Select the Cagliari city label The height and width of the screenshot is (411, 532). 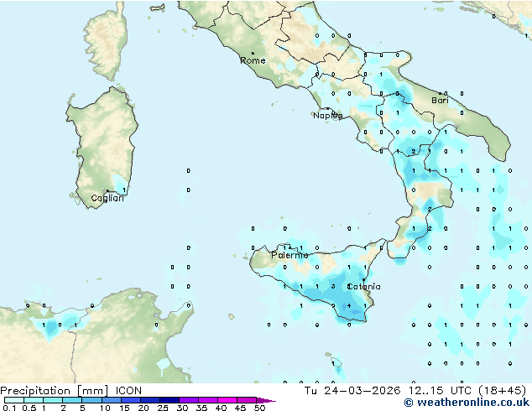[x=107, y=198]
